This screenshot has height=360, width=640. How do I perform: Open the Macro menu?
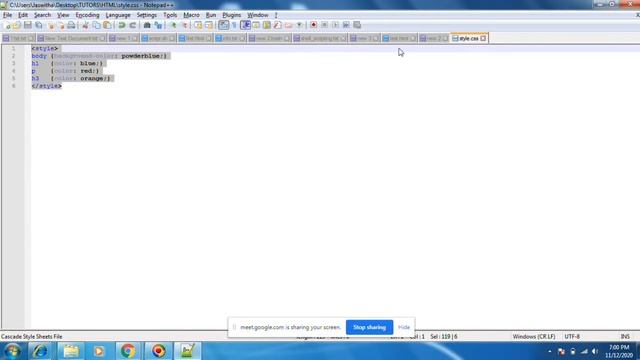(x=191, y=15)
